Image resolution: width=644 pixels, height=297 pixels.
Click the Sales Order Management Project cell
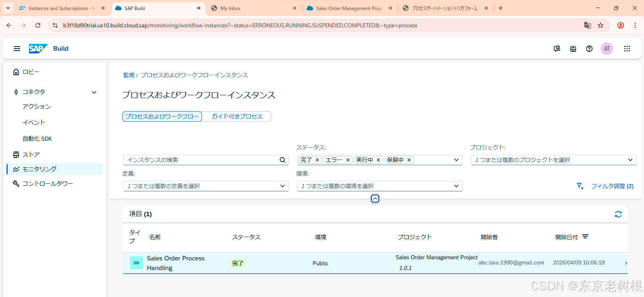pos(437,257)
